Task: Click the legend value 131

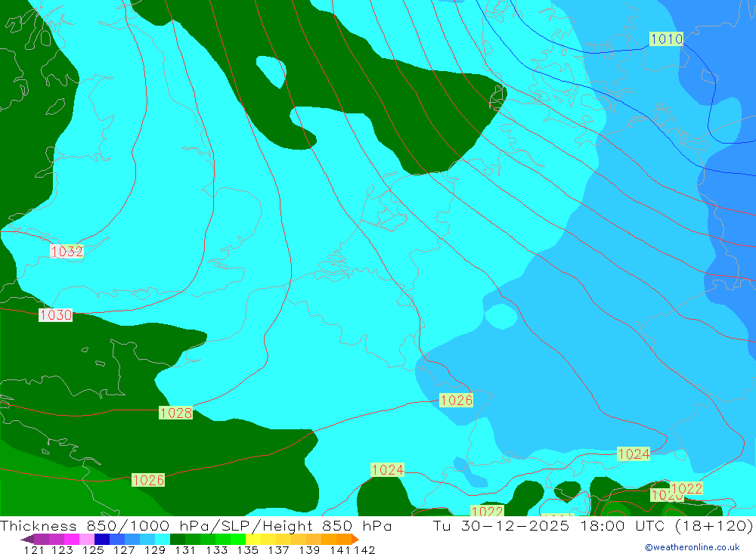Action: 185,549
